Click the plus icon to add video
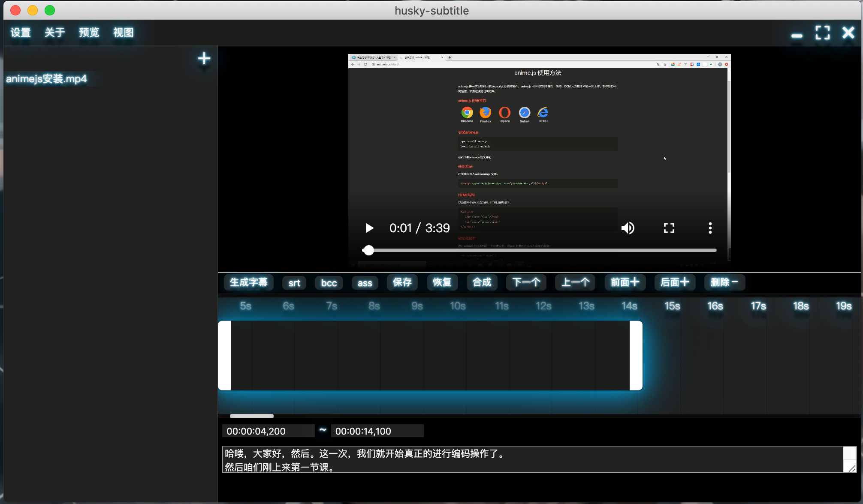Viewport: 863px width, 504px height. [x=204, y=58]
